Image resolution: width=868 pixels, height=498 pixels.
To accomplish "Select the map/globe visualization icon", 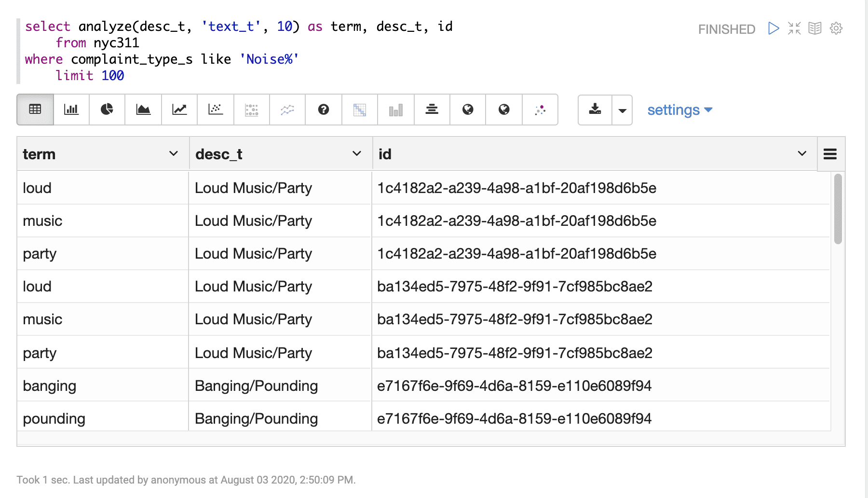I will pos(467,110).
